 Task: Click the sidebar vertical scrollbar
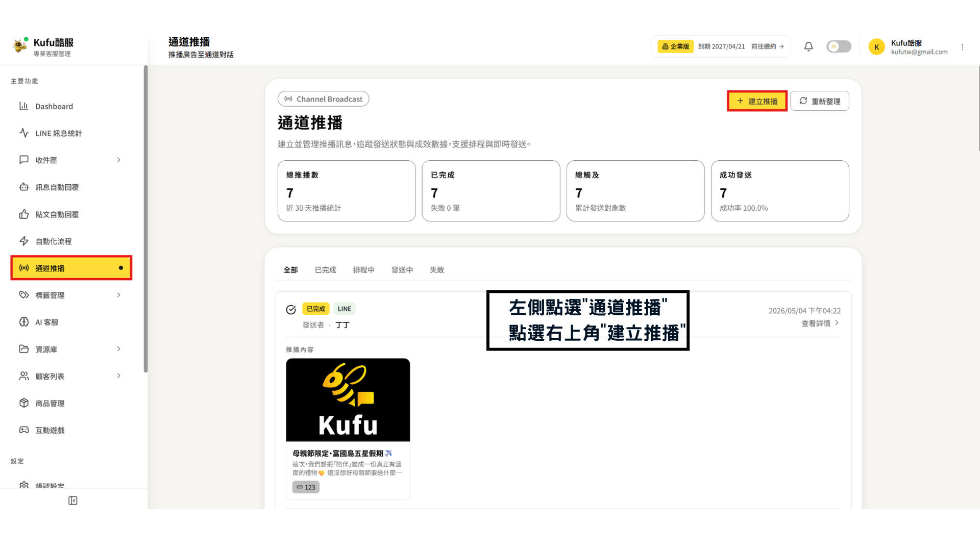tap(146, 219)
